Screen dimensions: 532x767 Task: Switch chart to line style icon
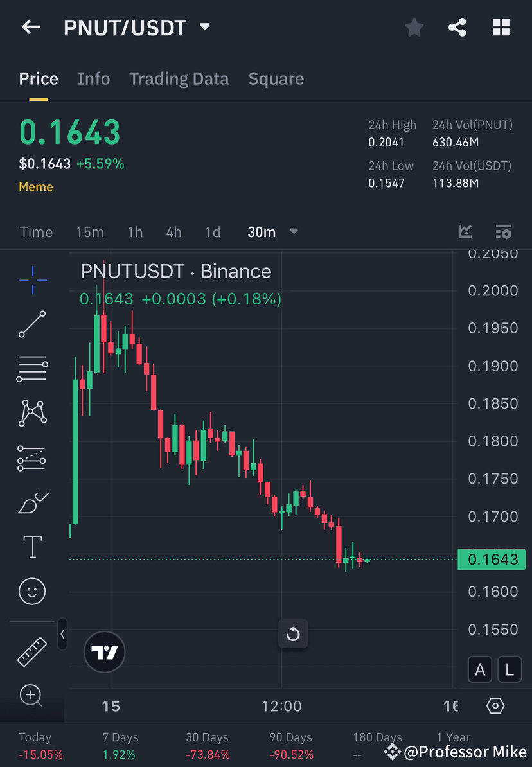pyautogui.click(x=465, y=232)
